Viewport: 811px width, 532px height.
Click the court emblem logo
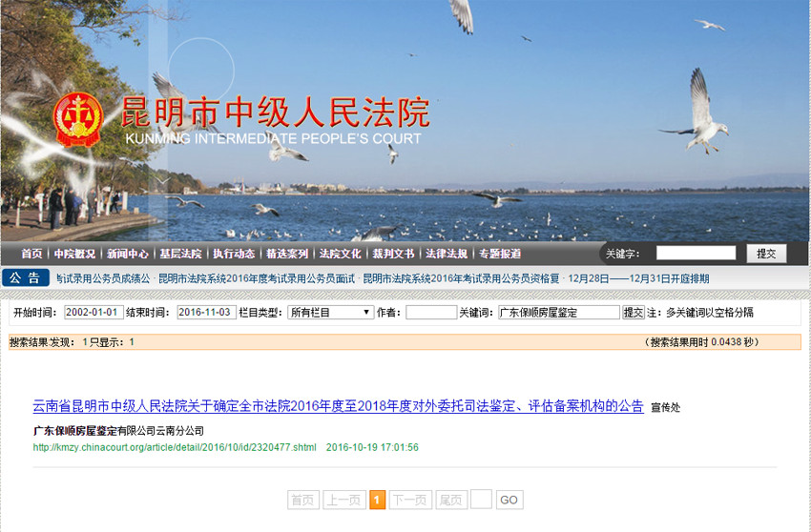tap(77, 118)
